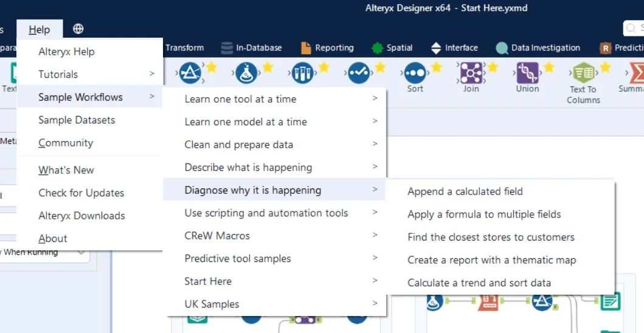The image size is (644, 333).
Task: Choose Alteryx Help from Help menu
Action: (x=89, y=52)
